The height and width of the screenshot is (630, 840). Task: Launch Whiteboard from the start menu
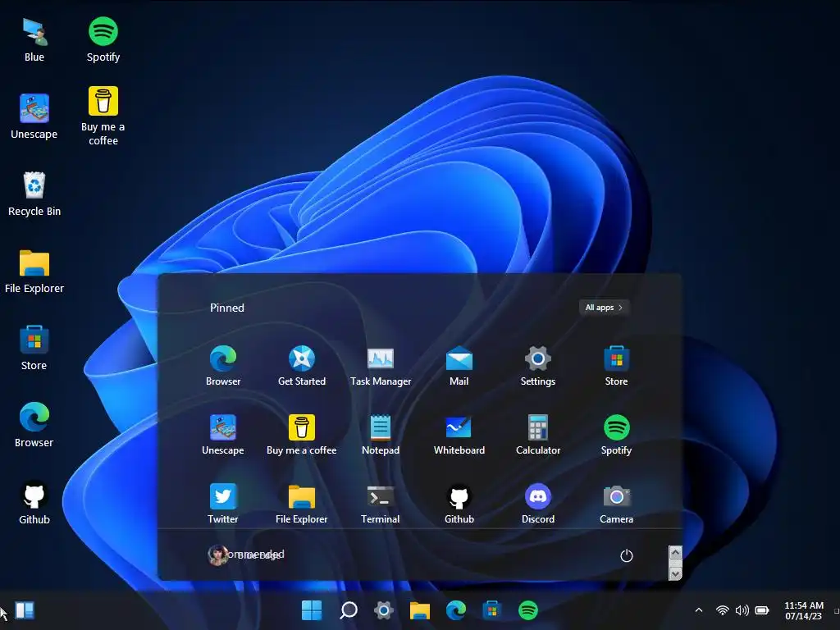click(x=459, y=435)
